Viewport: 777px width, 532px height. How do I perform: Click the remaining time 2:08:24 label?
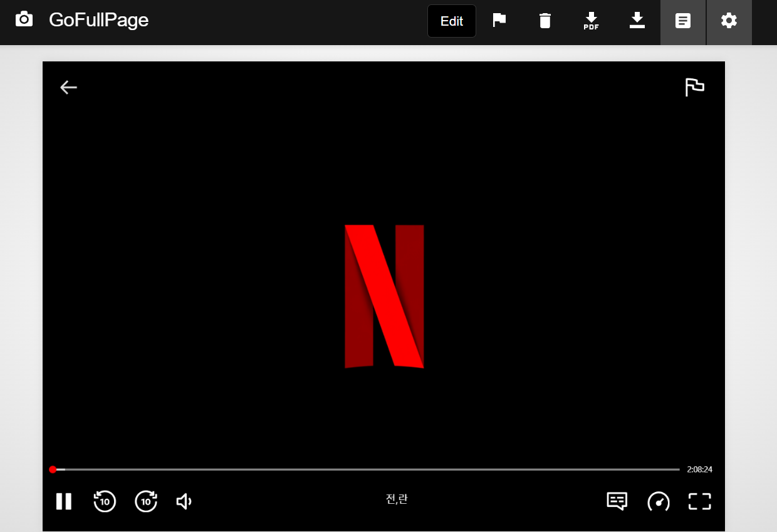(x=699, y=469)
